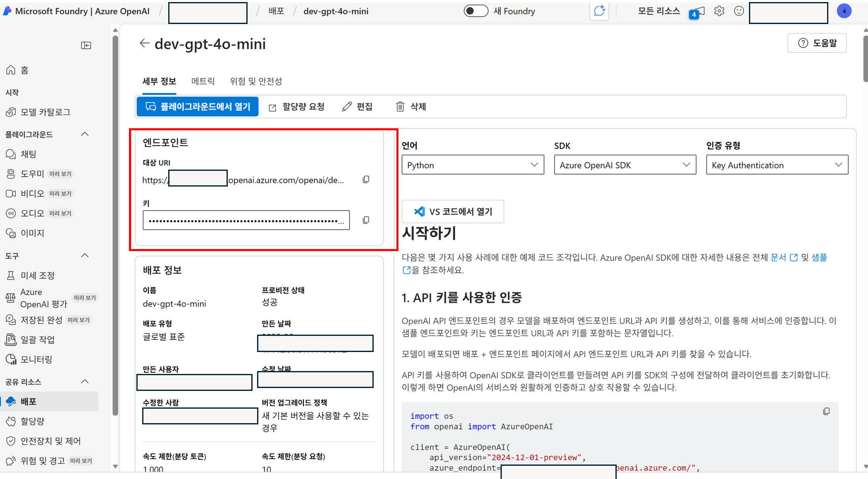
Task: Open 할당량 page in sidebar
Action: (x=25, y=421)
